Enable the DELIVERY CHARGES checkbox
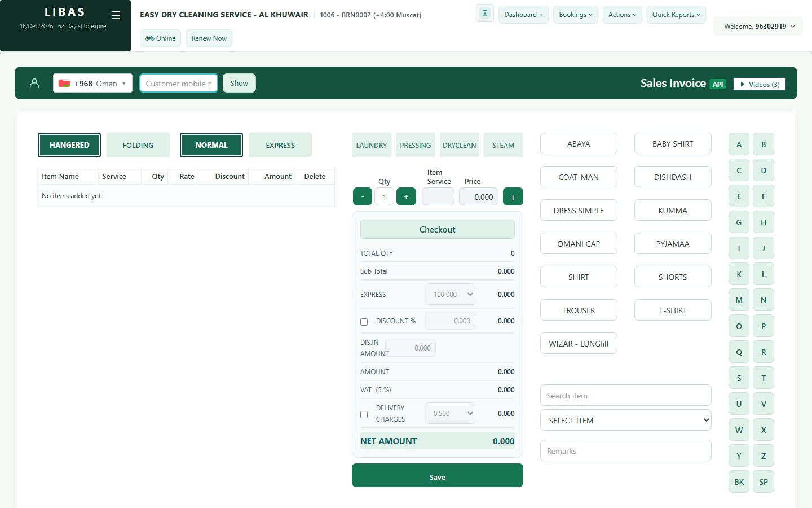Image resolution: width=812 pixels, height=508 pixels. click(x=364, y=414)
